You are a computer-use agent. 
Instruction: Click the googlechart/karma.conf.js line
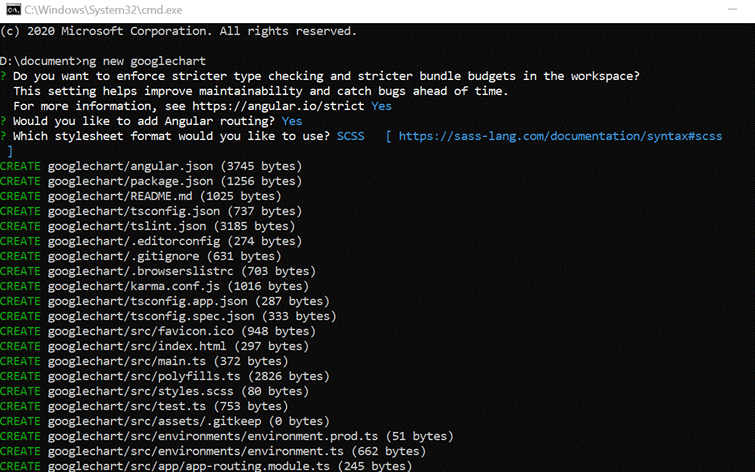point(155,286)
